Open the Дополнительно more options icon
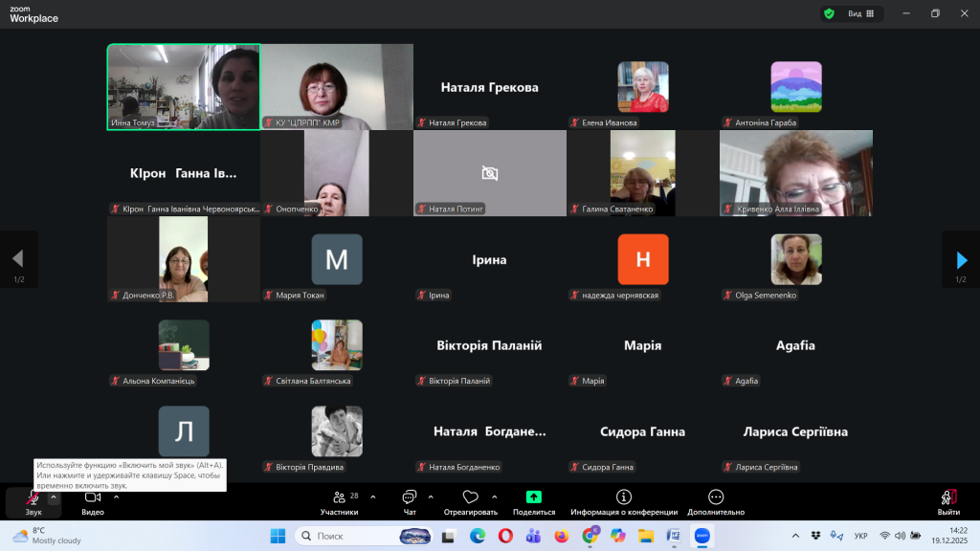 pos(716,498)
